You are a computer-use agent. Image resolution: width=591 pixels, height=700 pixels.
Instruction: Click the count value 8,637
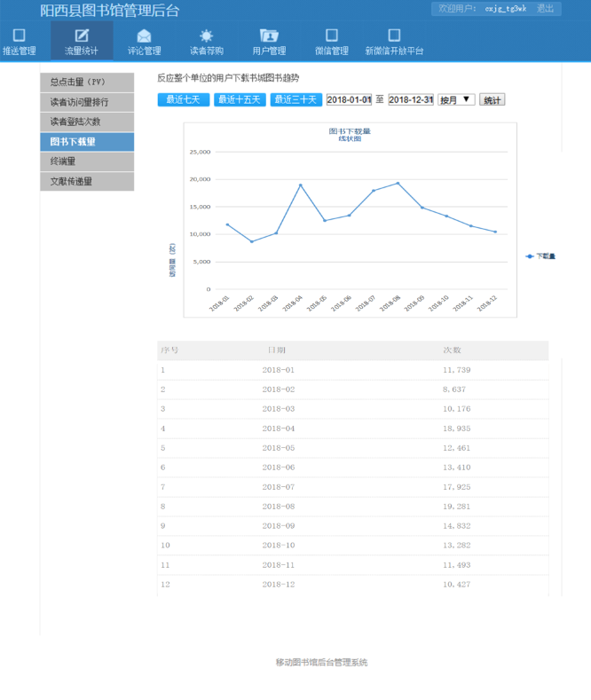pyautogui.click(x=454, y=389)
